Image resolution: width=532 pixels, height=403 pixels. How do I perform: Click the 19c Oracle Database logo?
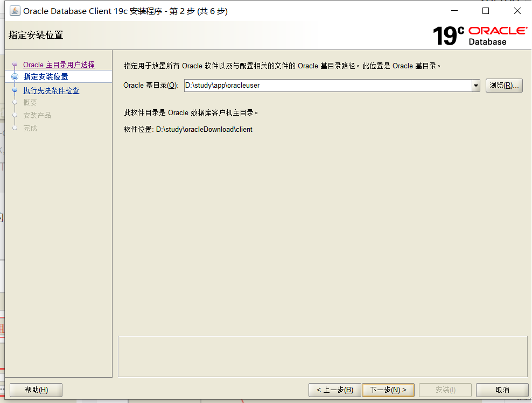point(479,33)
